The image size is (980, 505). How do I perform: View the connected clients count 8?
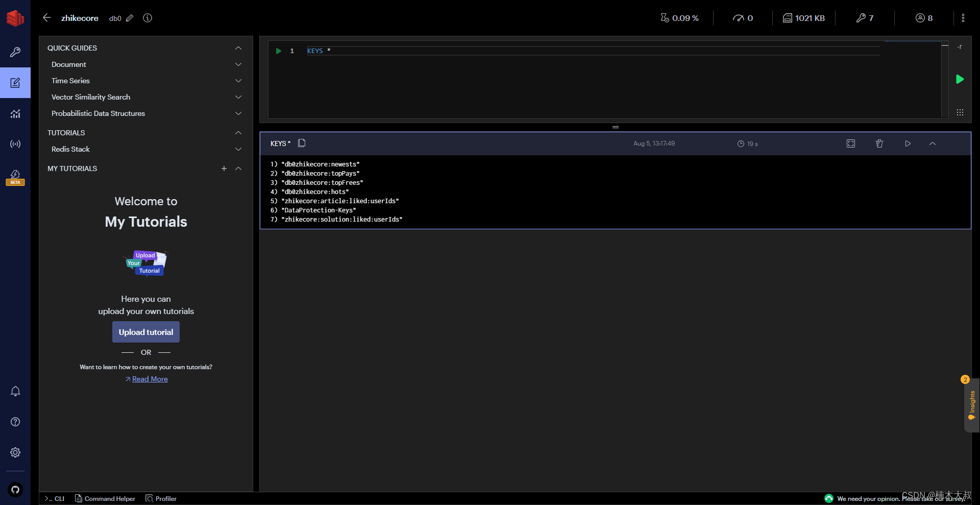click(x=924, y=18)
